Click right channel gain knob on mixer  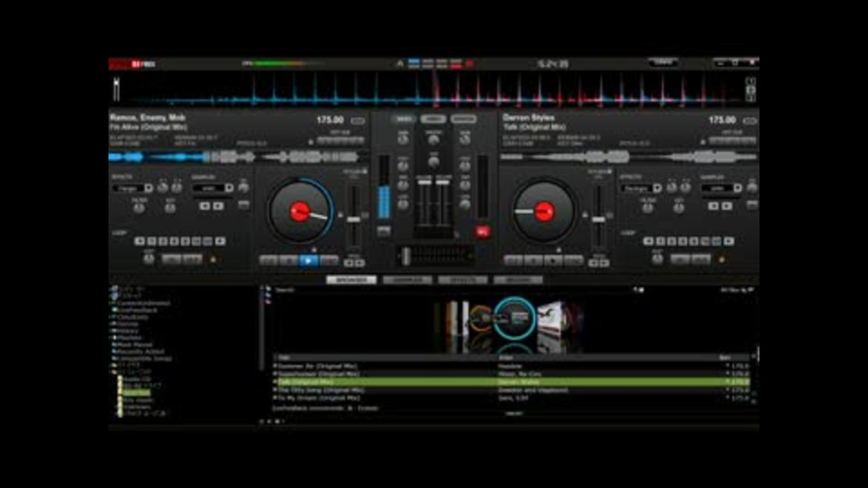click(x=465, y=139)
